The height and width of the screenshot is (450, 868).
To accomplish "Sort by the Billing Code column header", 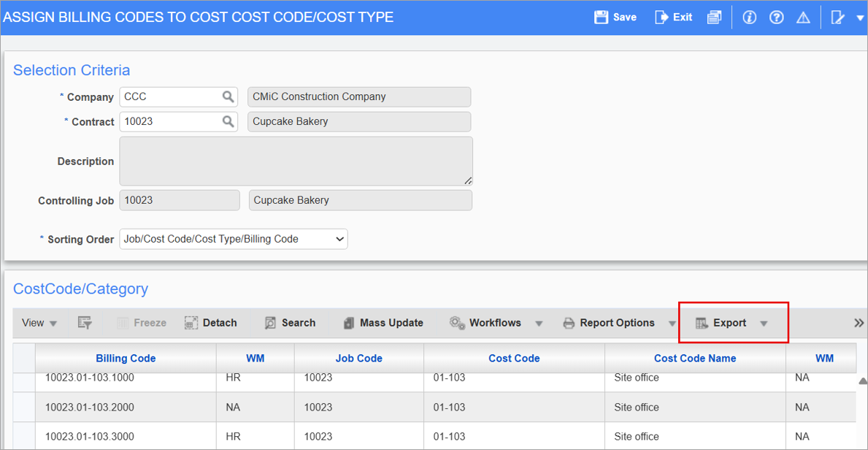I will click(x=126, y=358).
